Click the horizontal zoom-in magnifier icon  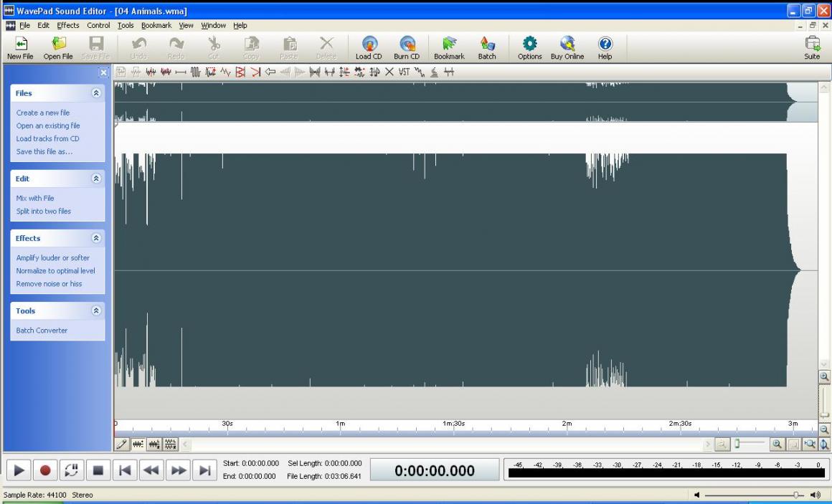(x=776, y=444)
